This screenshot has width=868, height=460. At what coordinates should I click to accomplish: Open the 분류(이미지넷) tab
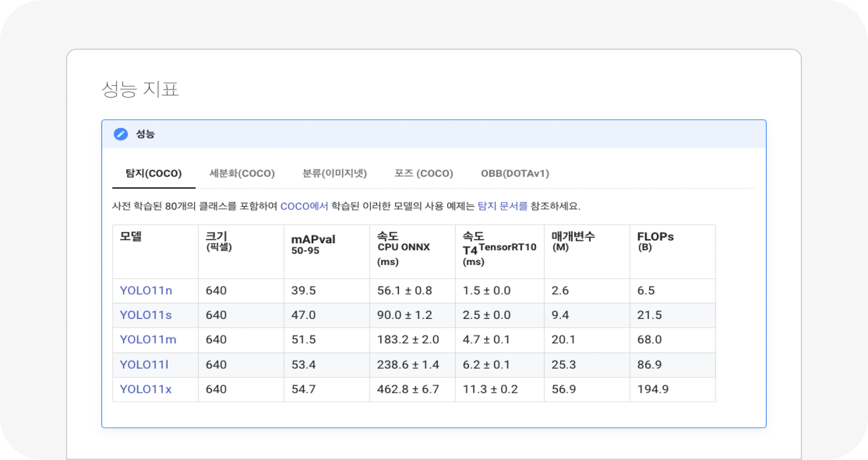pos(334,173)
